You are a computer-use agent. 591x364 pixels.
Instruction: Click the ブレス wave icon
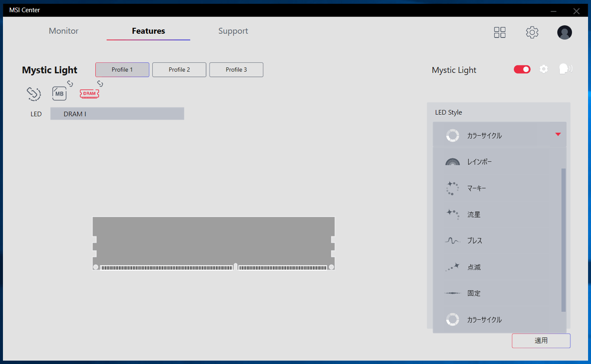tap(452, 241)
